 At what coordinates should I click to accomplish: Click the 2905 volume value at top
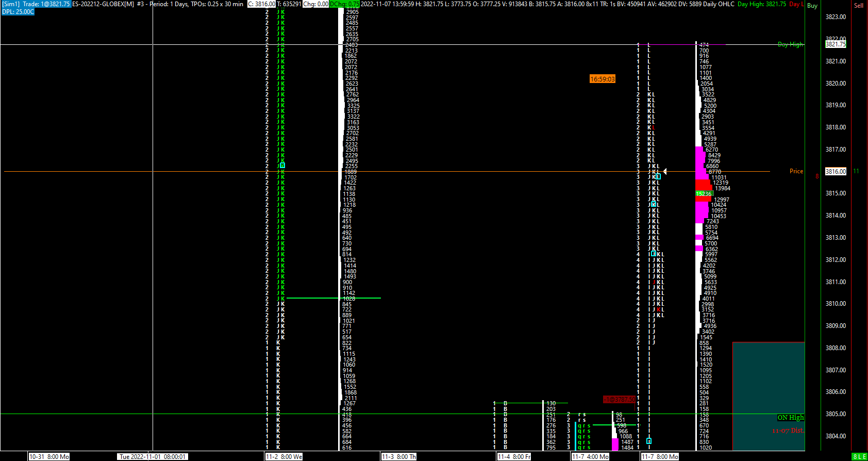(353, 12)
